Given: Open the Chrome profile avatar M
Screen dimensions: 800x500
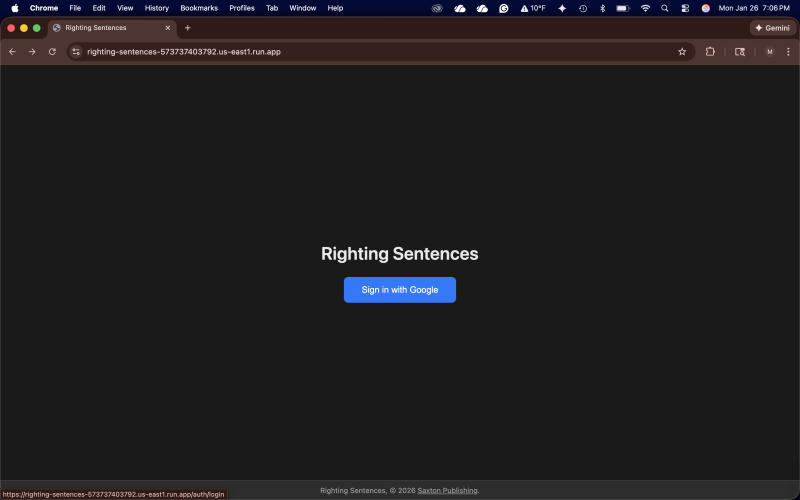Looking at the screenshot, I should 769,52.
